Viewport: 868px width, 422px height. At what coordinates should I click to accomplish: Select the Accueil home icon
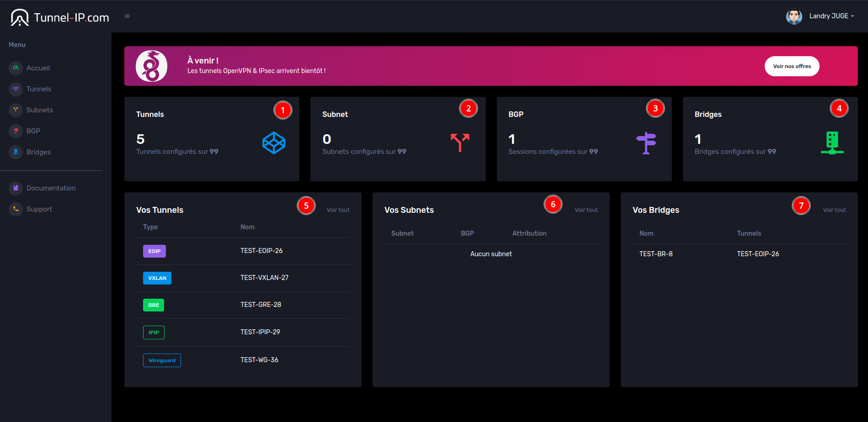tap(16, 68)
